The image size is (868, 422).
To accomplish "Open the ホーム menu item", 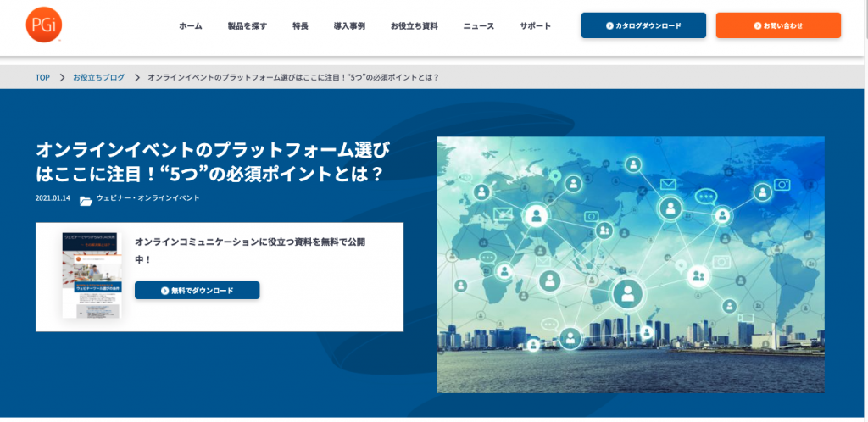I will (191, 26).
